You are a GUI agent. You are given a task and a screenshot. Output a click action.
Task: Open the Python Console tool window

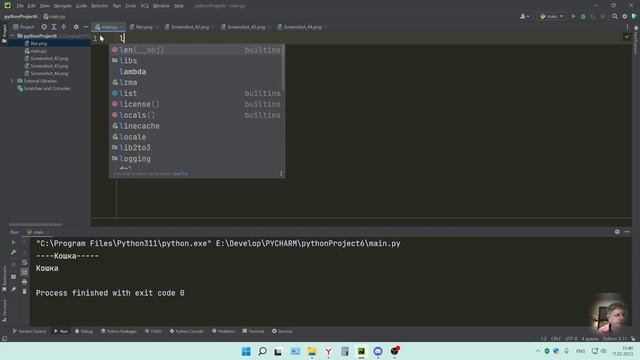pos(187,331)
